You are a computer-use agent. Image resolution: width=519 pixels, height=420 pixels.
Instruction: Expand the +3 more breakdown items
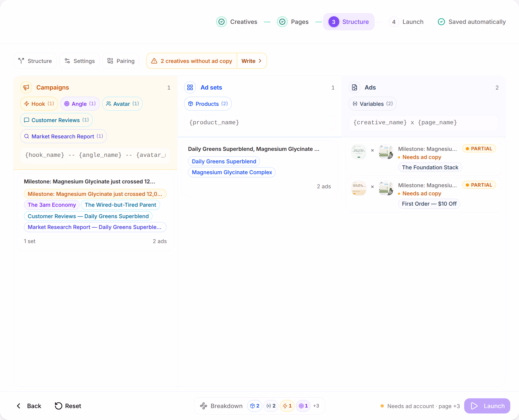click(x=316, y=406)
